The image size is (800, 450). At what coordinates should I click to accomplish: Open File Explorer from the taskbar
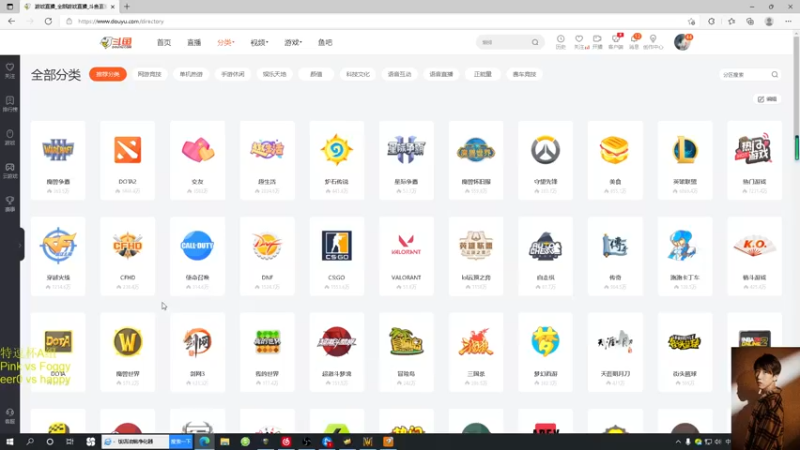coord(224,442)
